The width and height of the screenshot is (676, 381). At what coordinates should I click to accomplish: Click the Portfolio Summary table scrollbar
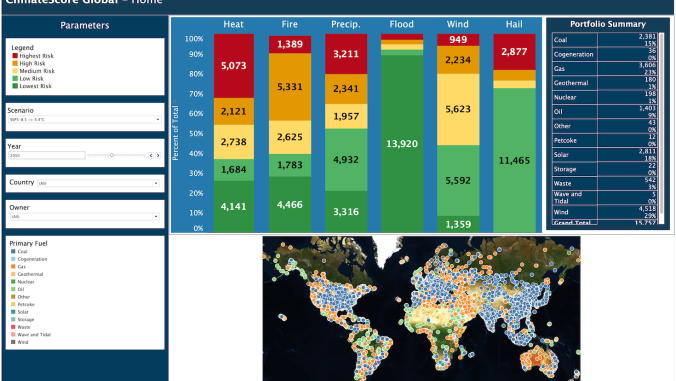(662, 124)
